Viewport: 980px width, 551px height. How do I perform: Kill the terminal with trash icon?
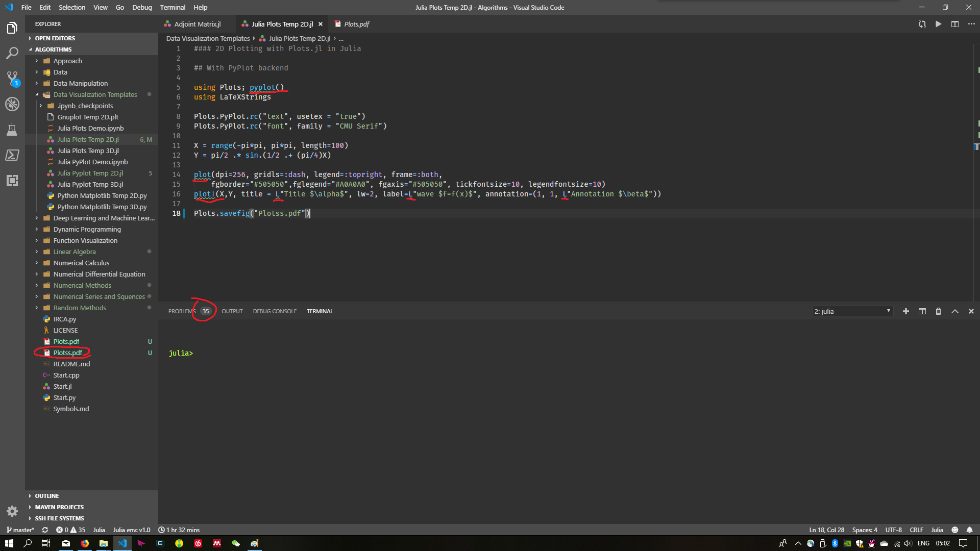pyautogui.click(x=938, y=311)
